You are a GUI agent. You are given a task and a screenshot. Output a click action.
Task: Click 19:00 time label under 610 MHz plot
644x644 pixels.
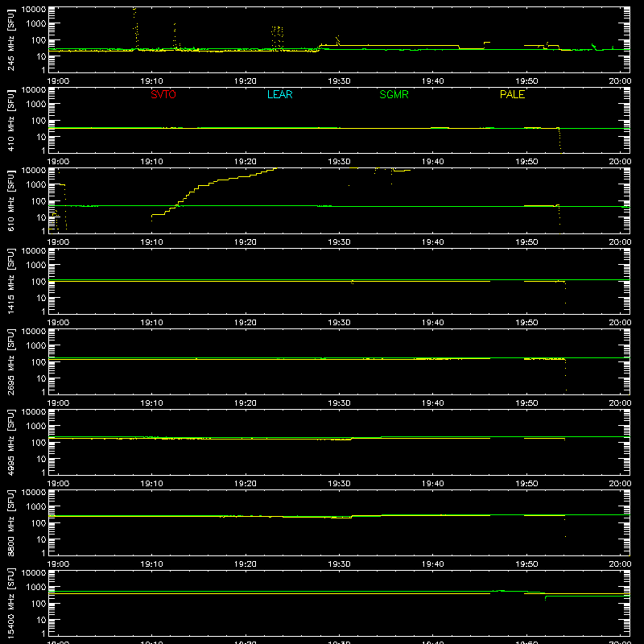click(58, 242)
